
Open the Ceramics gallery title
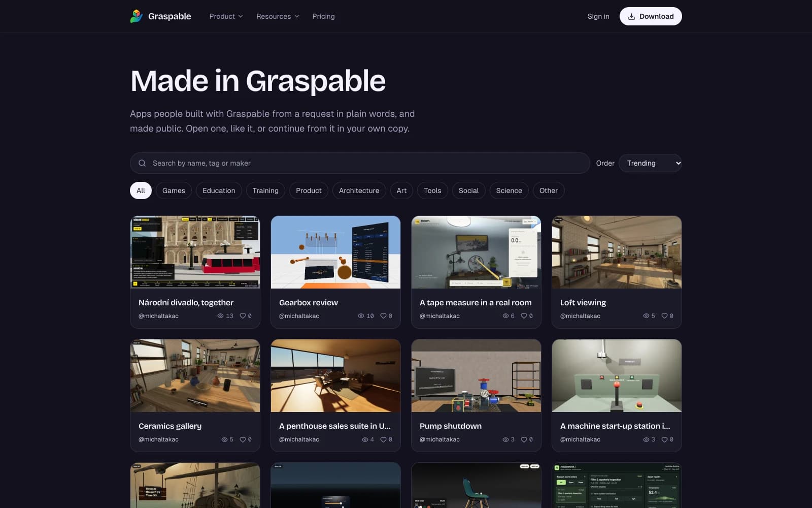pos(170,426)
